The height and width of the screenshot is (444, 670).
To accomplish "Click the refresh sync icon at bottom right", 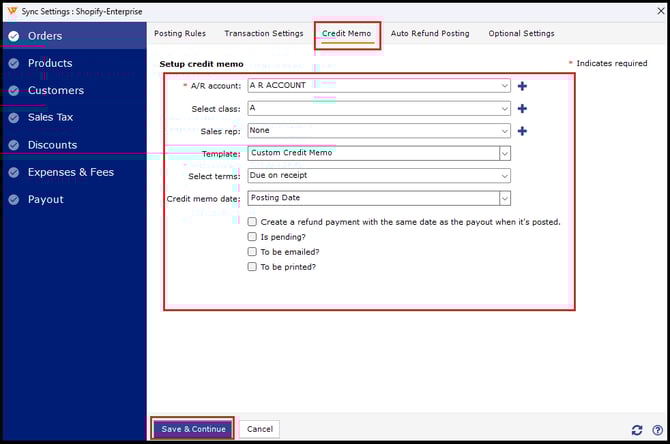I will point(637,430).
